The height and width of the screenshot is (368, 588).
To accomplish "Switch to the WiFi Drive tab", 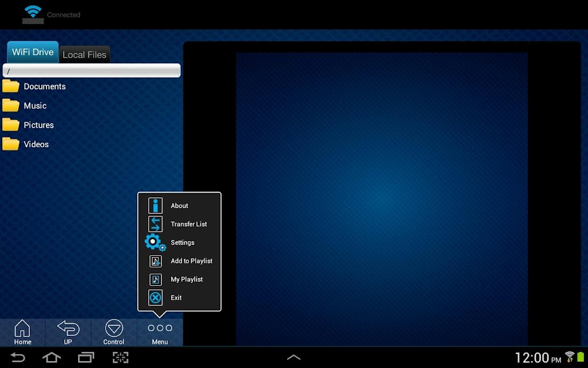I will tap(33, 52).
